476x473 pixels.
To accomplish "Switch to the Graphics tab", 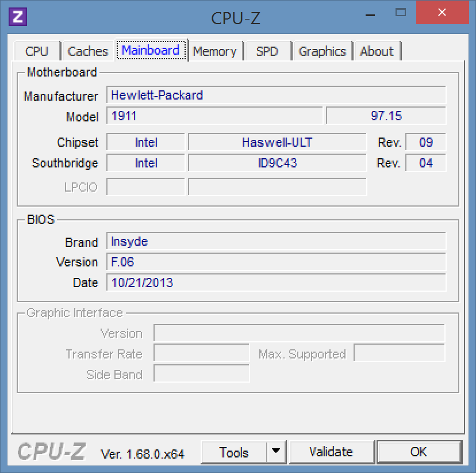I will pos(323,51).
